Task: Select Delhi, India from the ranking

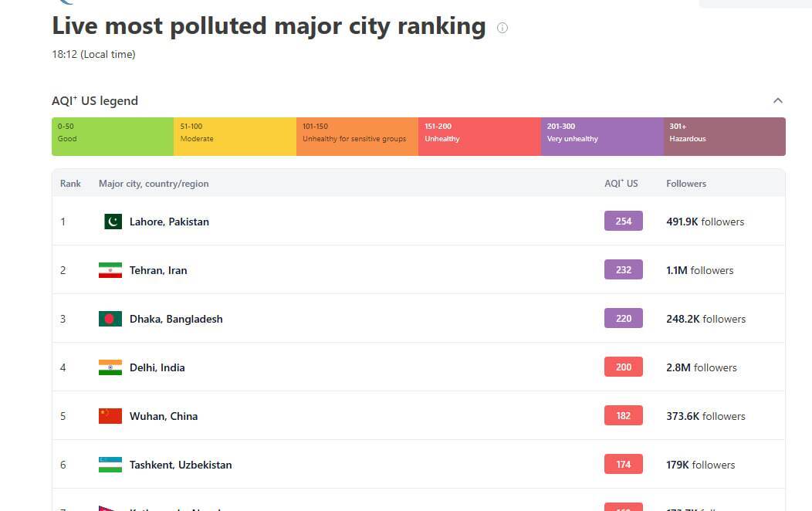Action: [x=157, y=367]
